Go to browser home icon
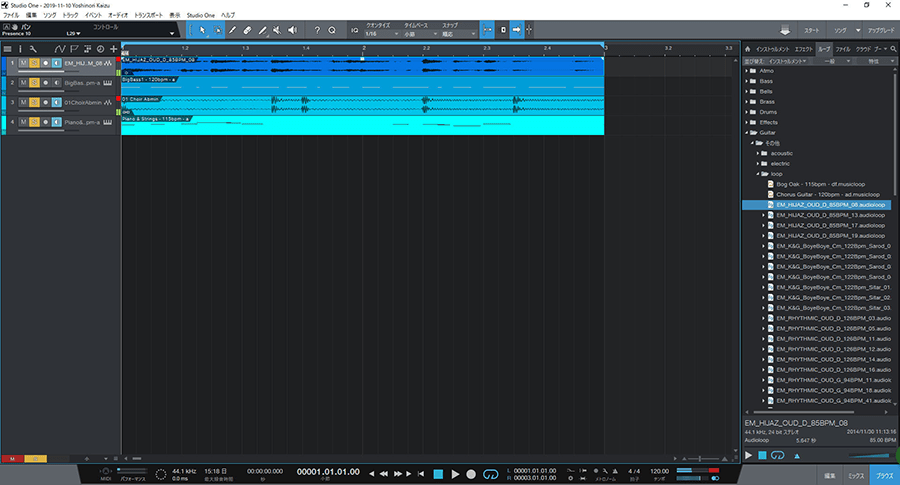Image resolution: width=900 pixels, height=485 pixels. (745, 48)
